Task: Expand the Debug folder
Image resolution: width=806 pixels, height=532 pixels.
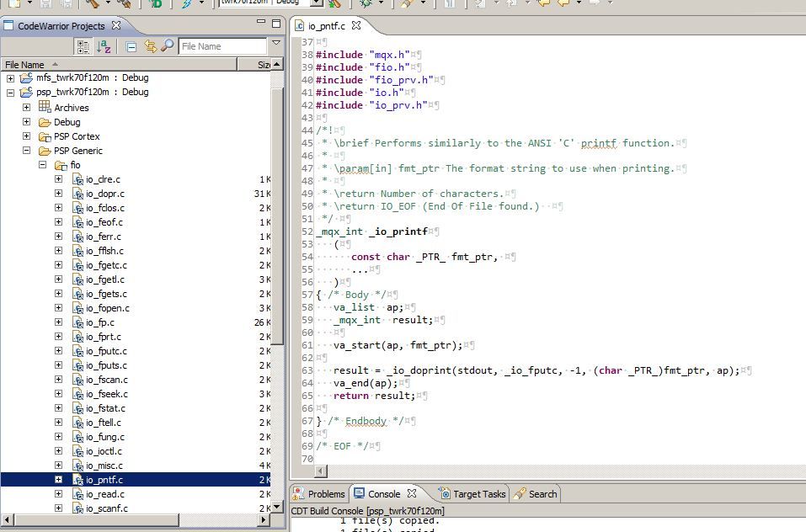Action: [x=26, y=122]
